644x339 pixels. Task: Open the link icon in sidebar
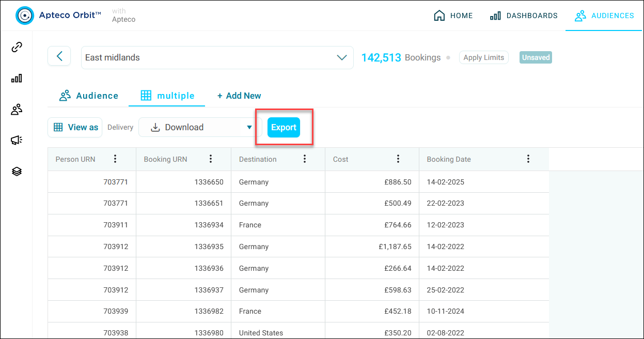[x=17, y=47]
